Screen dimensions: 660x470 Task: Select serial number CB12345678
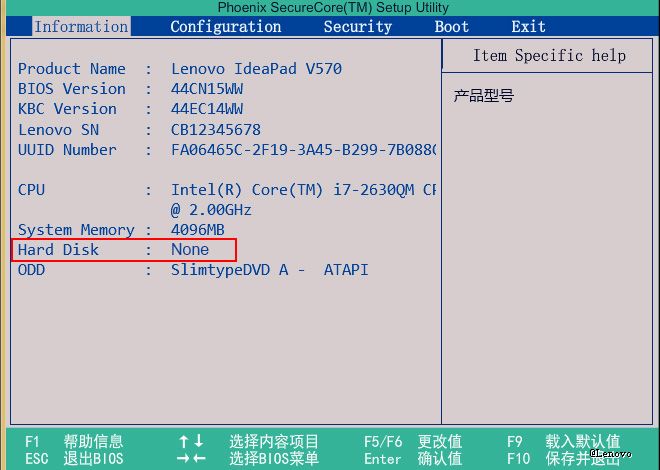click(216, 130)
